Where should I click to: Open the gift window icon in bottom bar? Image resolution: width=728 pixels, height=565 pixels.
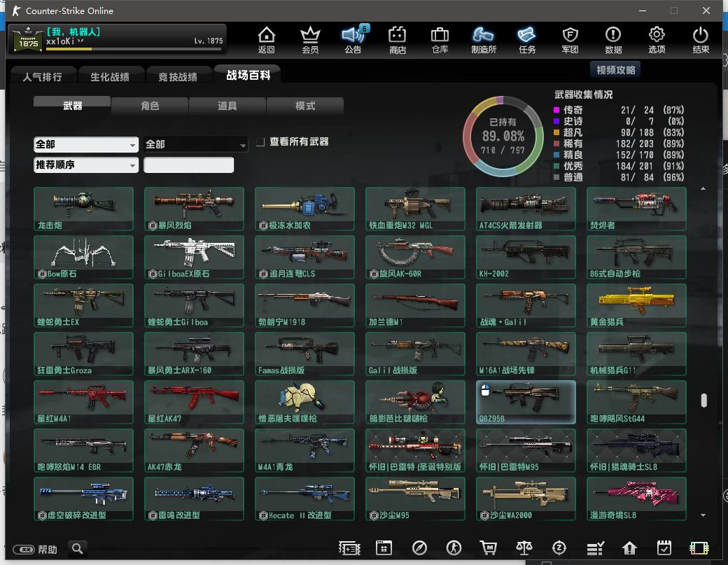pos(384,548)
